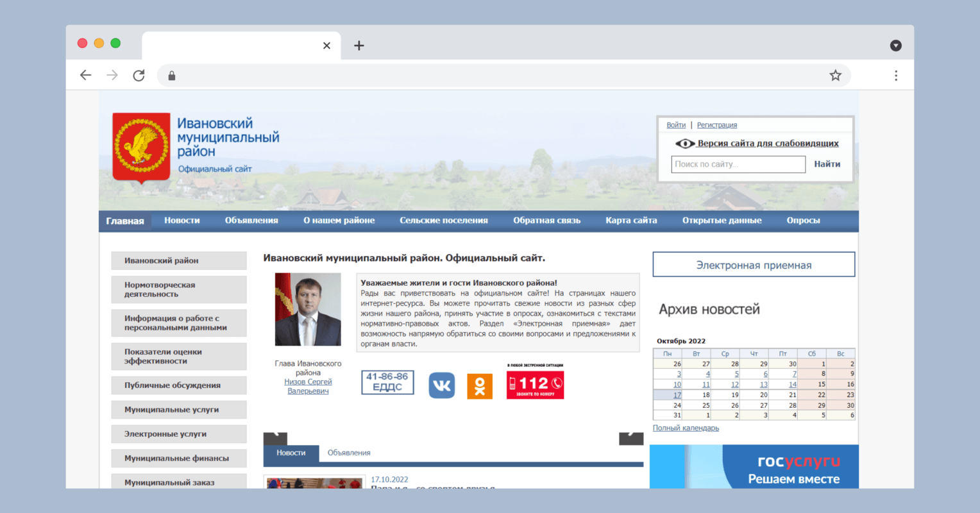Viewport: 980px width, 513px height.
Task: Select calendar date 11 in the news archive
Action: pyautogui.click(x=705, y=384)
